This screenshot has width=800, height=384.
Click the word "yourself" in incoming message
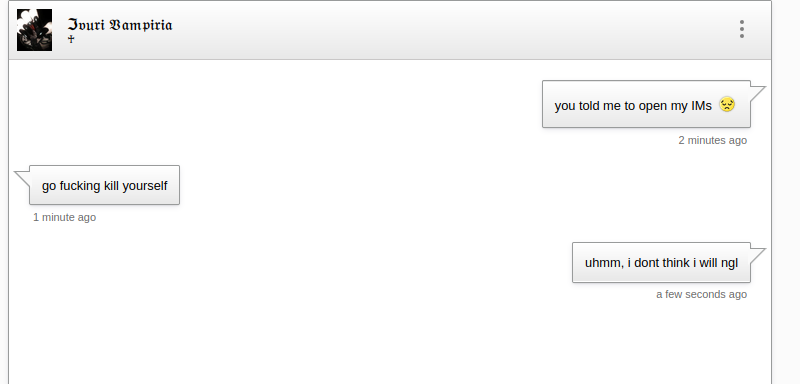145,186
